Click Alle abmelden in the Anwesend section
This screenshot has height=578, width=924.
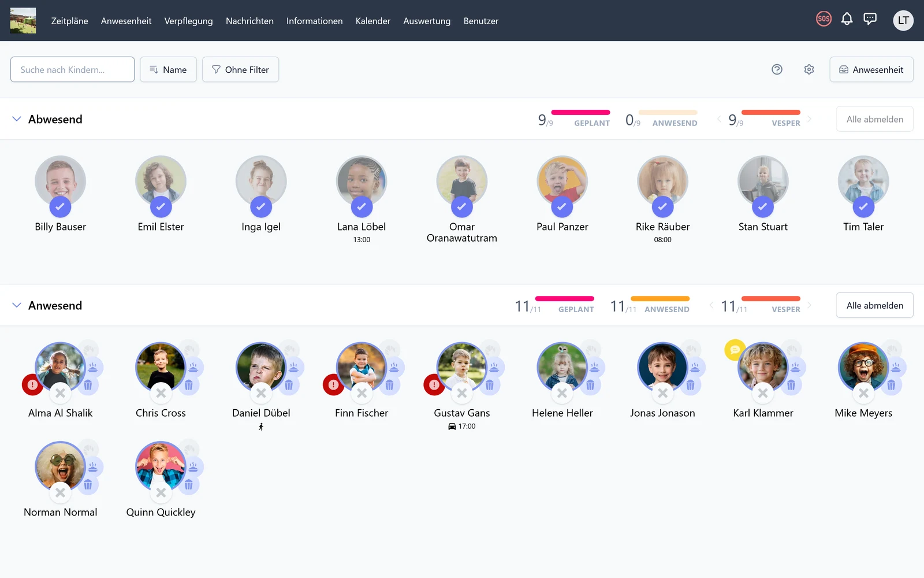[x=875, y=305]
